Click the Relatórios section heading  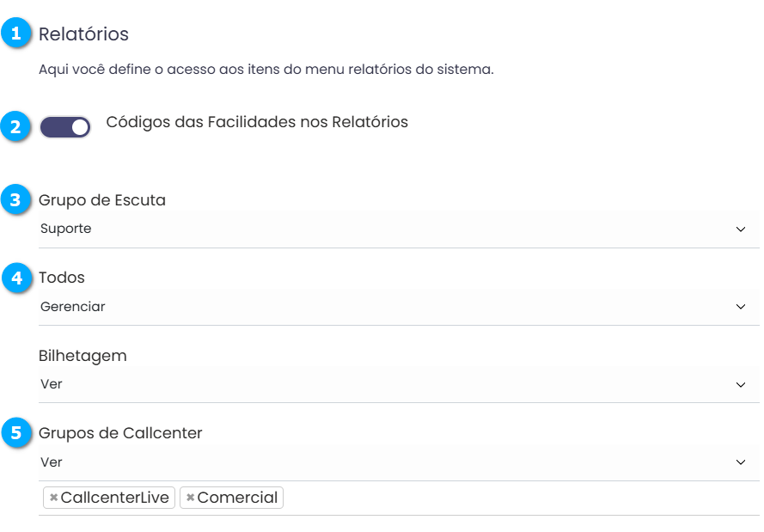pyautogui.click(x=83, y=34)
